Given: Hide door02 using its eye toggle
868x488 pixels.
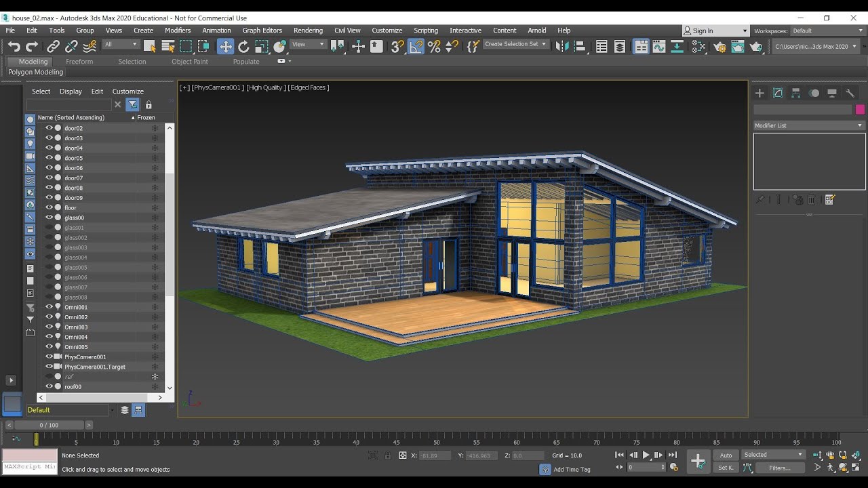Looking at the screenshot, I should [x=49, y=127].
